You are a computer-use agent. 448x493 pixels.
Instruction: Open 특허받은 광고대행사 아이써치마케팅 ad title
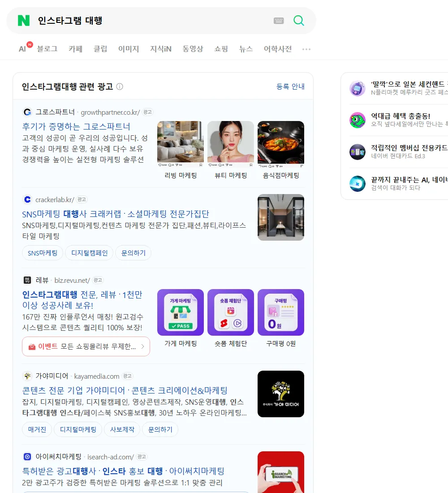point(123,471)
